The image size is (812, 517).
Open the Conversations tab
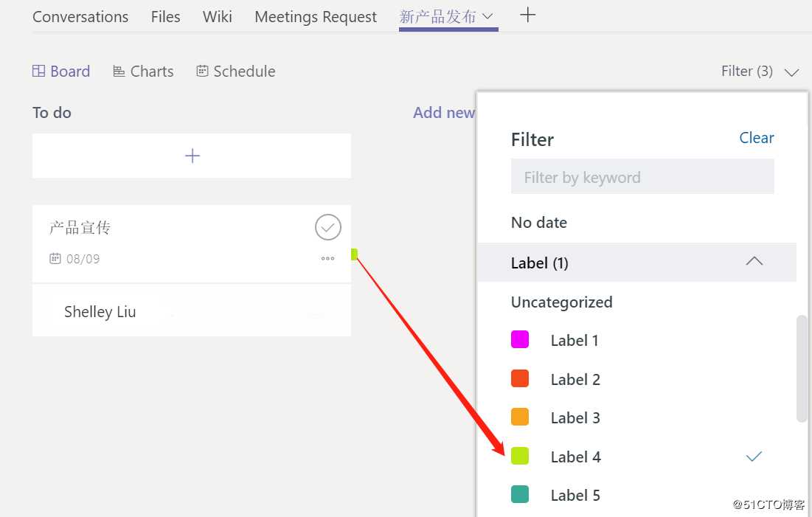point(80,16)
